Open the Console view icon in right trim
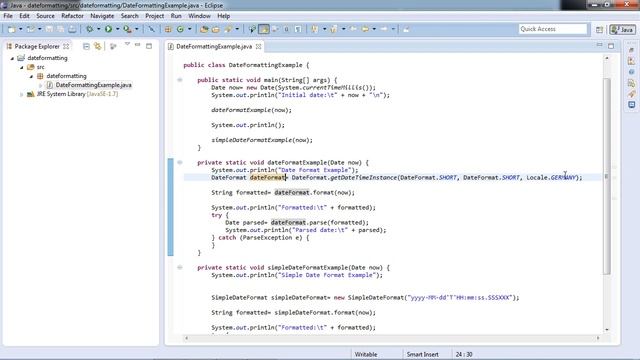This screenshot has width=640, height=360. (632, 104)
